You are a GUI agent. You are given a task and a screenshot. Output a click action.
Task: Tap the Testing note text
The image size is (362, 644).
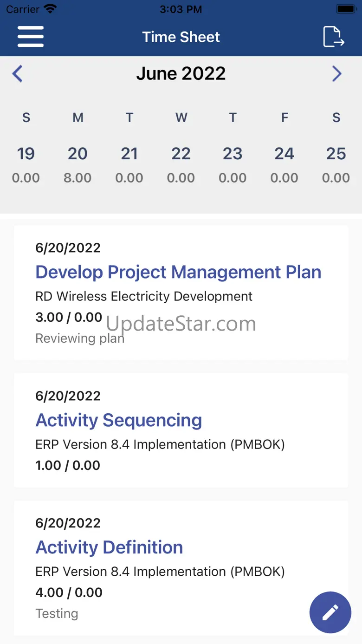[57, 613]
